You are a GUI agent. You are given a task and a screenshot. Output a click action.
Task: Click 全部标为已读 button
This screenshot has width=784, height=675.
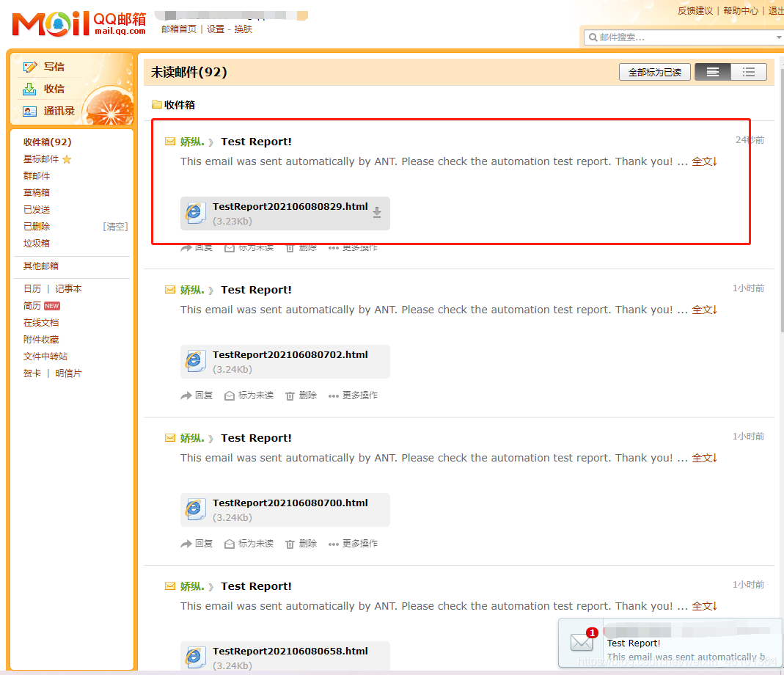(x=654, y=72)
